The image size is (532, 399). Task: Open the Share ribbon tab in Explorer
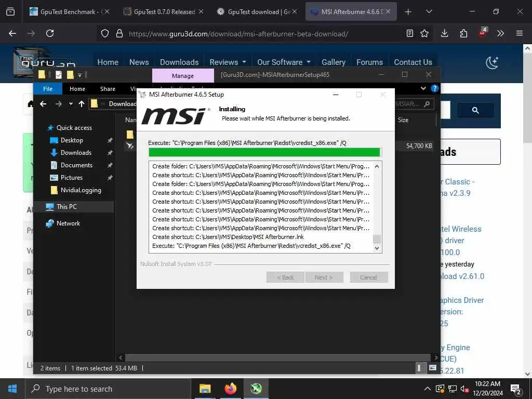tap(108, 89)
